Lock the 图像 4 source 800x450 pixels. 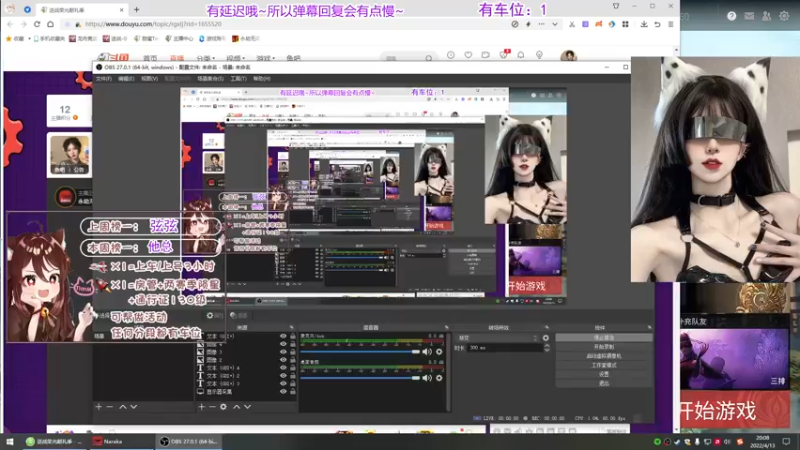click(x=293, y=344)
